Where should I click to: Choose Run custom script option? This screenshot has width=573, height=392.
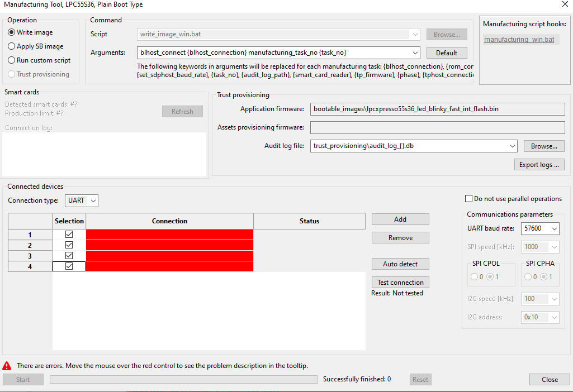point(12,60)
